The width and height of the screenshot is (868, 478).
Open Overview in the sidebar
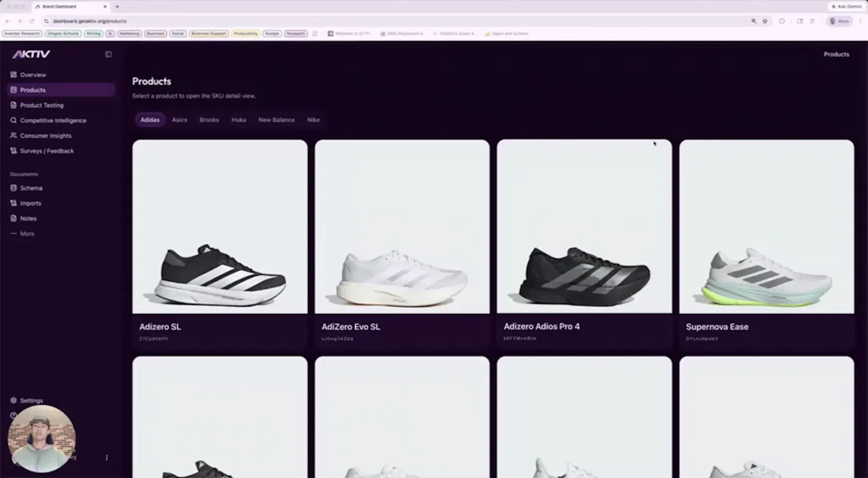click(x=33, y=75)
